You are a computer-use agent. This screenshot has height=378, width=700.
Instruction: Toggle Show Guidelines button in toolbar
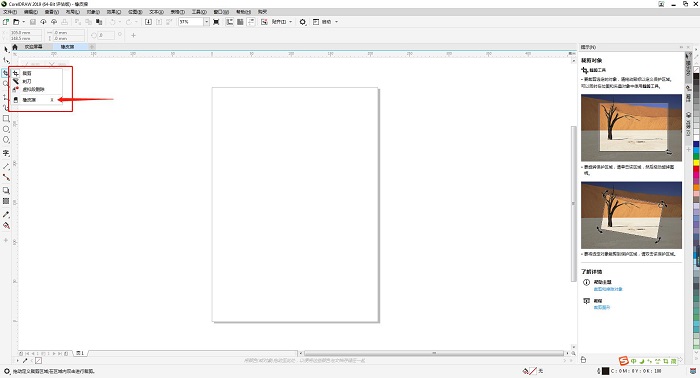point(251,22)
